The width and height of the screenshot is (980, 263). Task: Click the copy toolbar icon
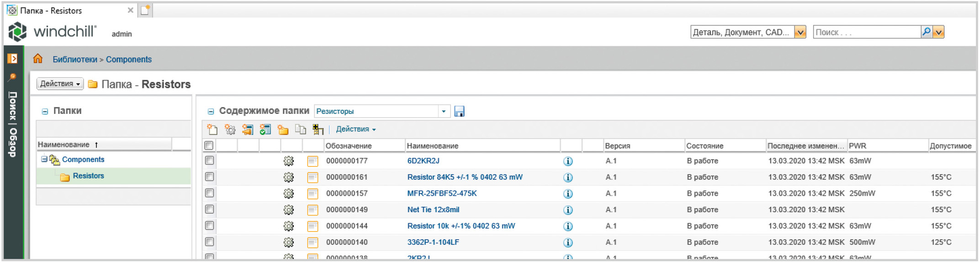coord(300,129)
